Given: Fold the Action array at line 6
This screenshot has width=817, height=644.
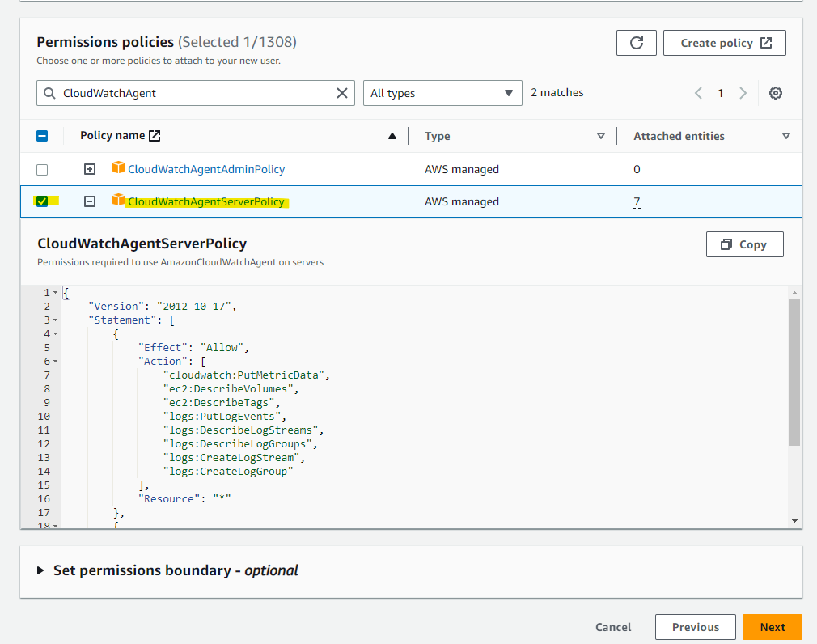Looking at the screenshot, I should [x=55, y=362].
